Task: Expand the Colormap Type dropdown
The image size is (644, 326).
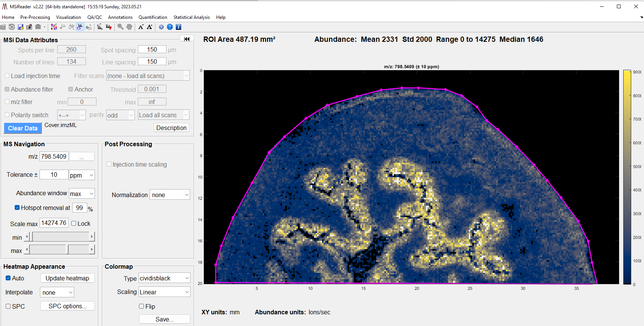Action: pyautogui.click(x=164, y=278)
